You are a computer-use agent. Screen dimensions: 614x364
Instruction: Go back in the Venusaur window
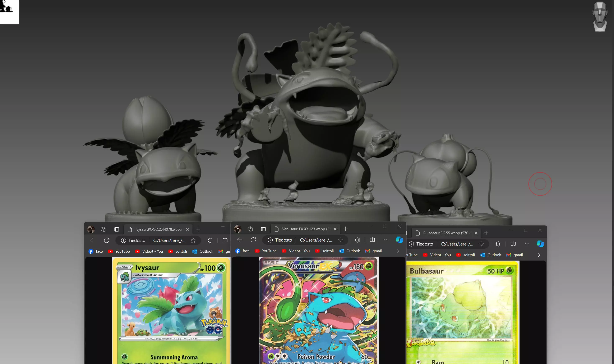[240, 240]
